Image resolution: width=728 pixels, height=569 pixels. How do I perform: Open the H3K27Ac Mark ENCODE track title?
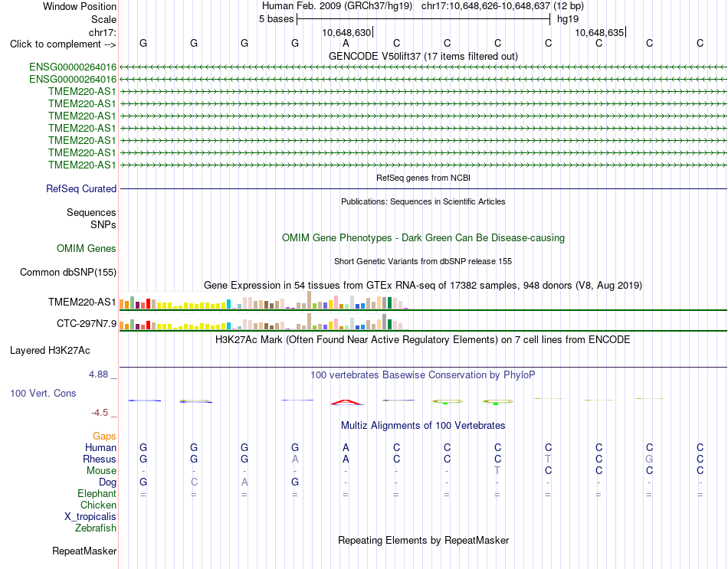[x=423, y=340]
